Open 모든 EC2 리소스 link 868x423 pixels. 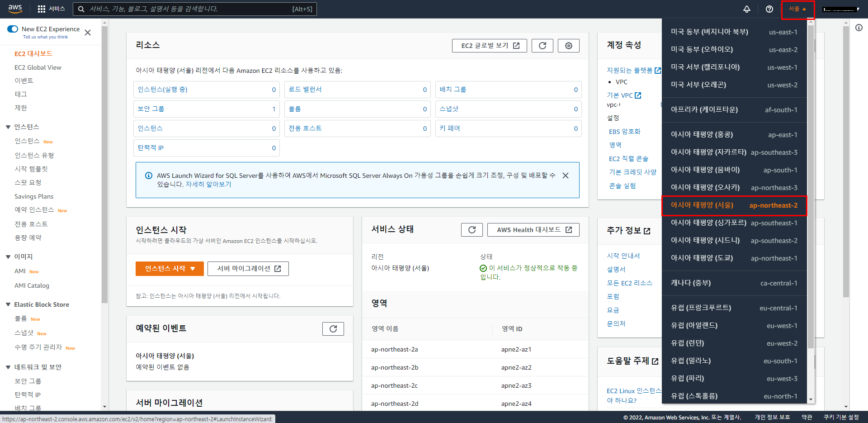630,283
